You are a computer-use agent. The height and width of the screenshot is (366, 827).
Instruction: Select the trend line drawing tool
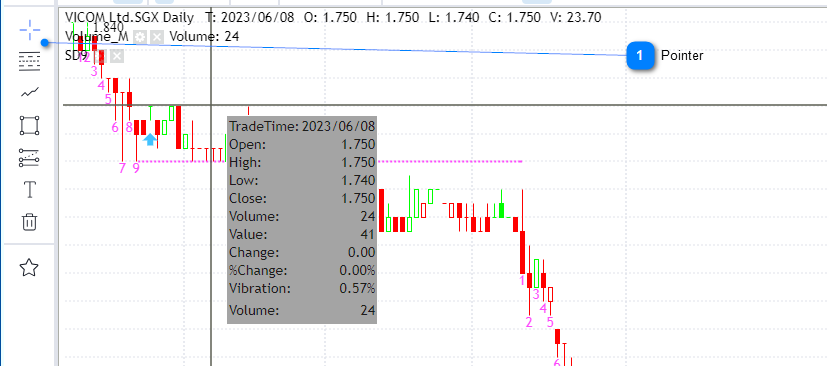[30, 93]
